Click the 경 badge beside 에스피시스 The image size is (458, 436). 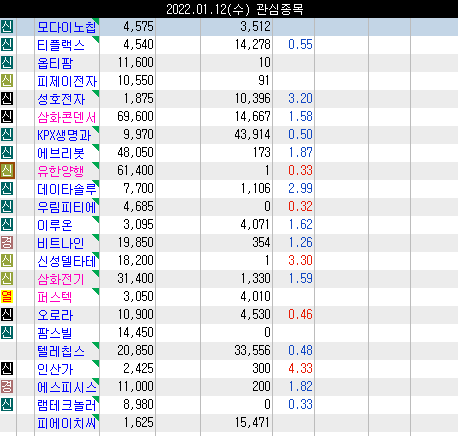(x=7, y=387)
